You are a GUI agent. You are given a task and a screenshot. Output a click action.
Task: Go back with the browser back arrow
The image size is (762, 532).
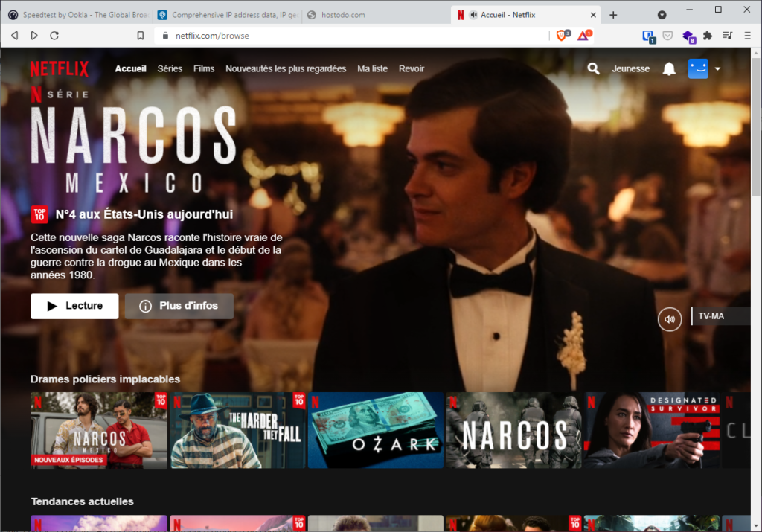(15, 36)
